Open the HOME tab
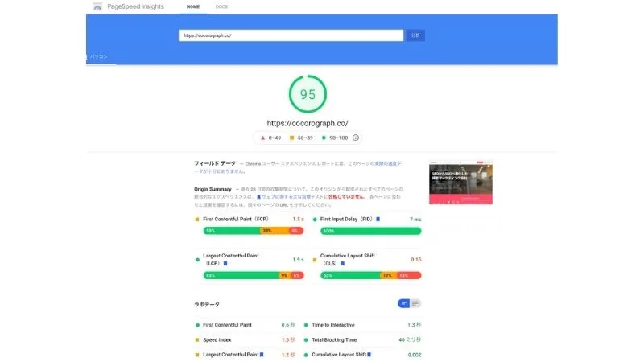This screenshot has width=644, height=362. click(x=193, y=6)
